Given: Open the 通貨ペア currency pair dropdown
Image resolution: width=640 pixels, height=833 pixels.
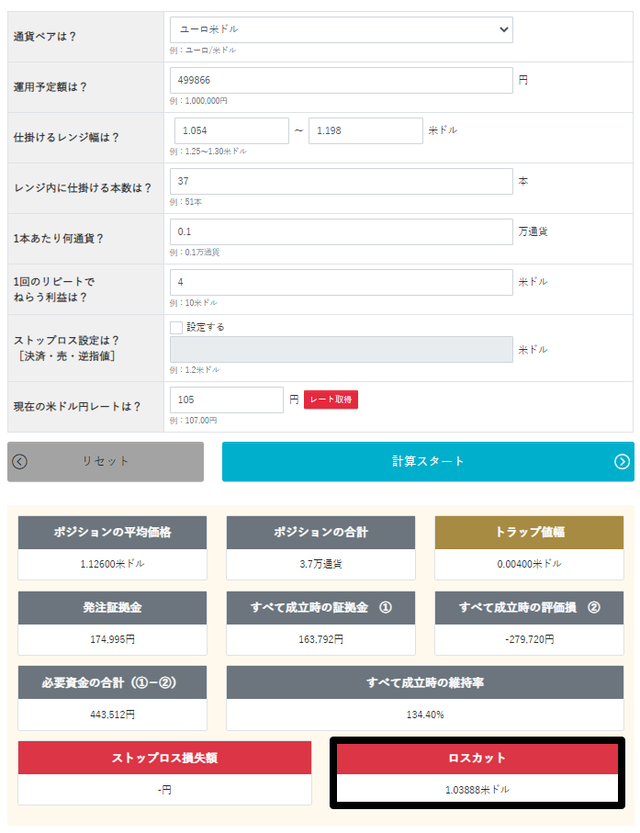Looking at the screenshot, I should [341, 30].
